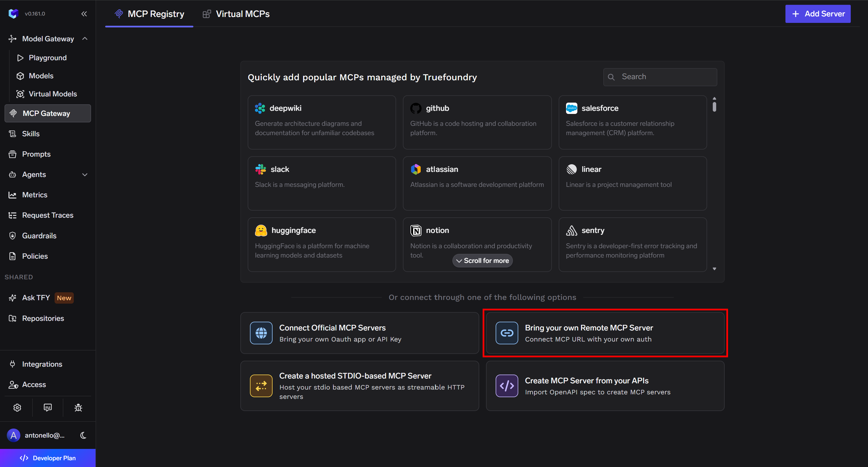Open Request Traces
Screen dimensions: 868x467
coord(47,215)
